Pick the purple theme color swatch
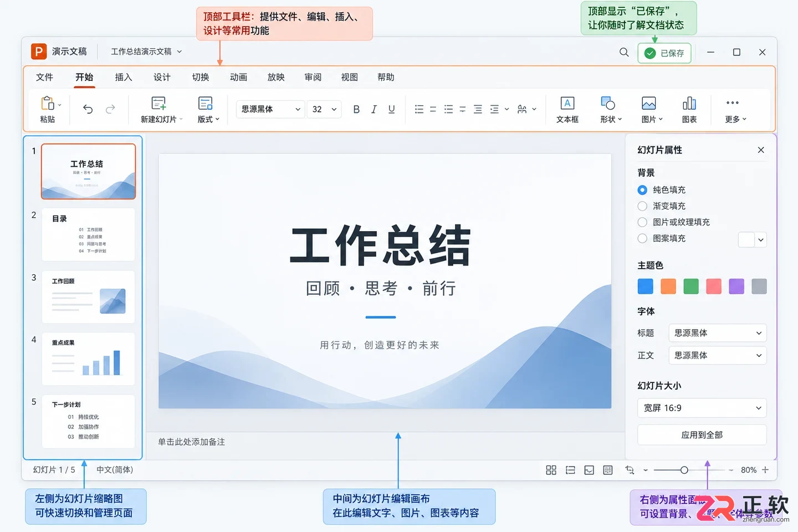798x532 pixels. tap(736, 287)
